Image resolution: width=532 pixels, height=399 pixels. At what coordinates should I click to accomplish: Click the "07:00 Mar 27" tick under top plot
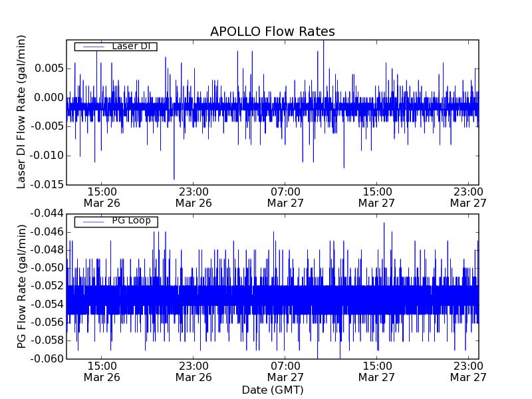click(x=285, y=197)
